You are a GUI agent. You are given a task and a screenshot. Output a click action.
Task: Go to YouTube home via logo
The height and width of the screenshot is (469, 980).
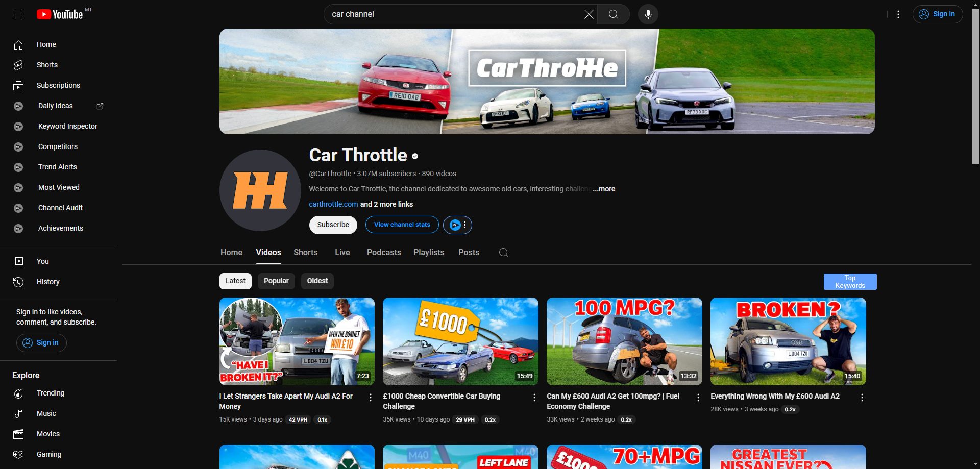[60, 14]
